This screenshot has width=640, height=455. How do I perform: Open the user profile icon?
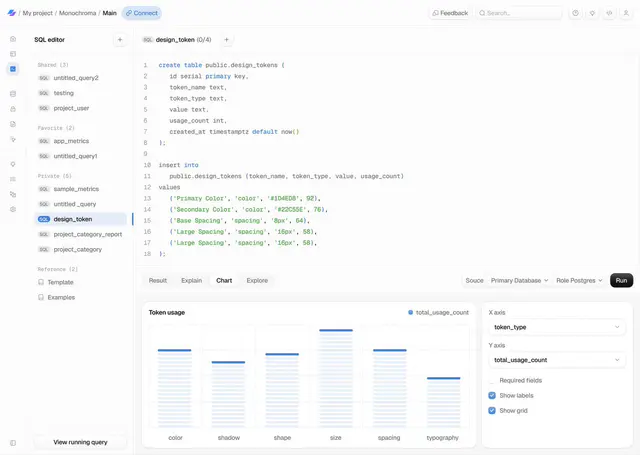tap(626, 13)
